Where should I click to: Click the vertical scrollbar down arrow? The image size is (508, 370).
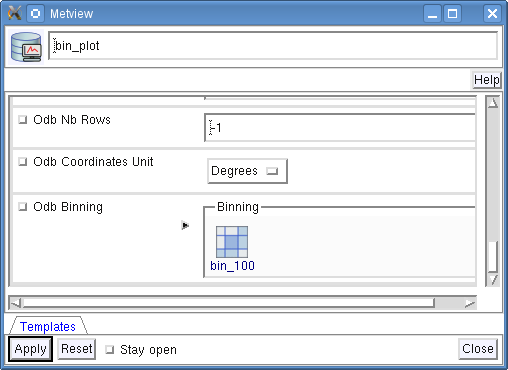click(493, 279)
